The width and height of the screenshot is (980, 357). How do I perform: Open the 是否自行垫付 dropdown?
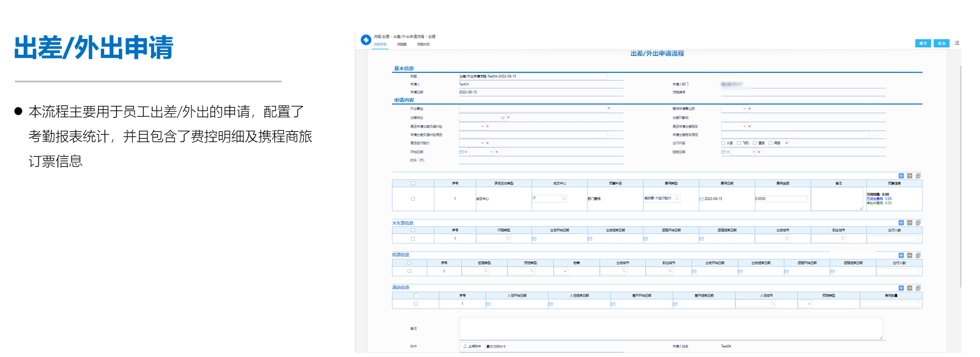pos(472,143)
